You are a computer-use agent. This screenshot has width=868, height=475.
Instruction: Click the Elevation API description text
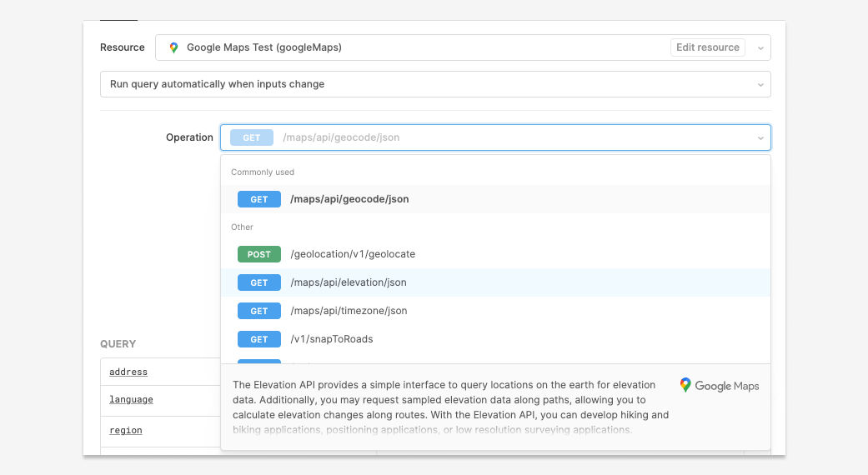click(x=450, y=407)
